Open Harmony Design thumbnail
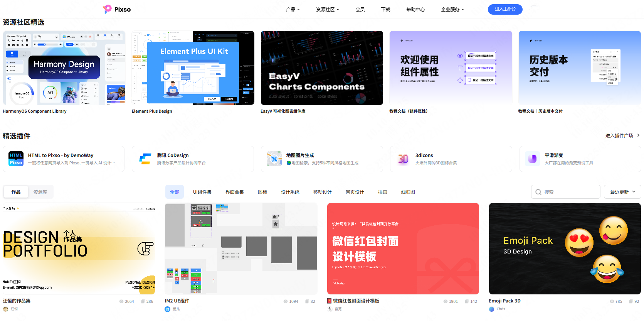 pyautogui.click(x=64, y=68)
